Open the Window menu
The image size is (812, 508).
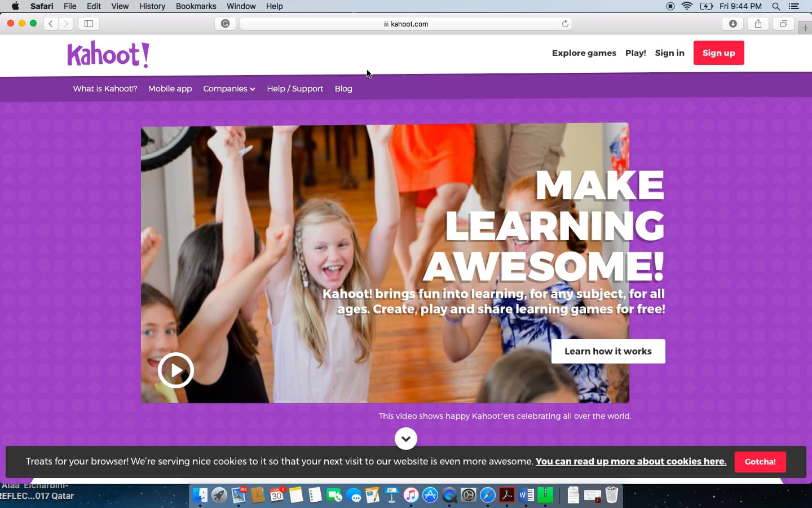tap(241, 6)
